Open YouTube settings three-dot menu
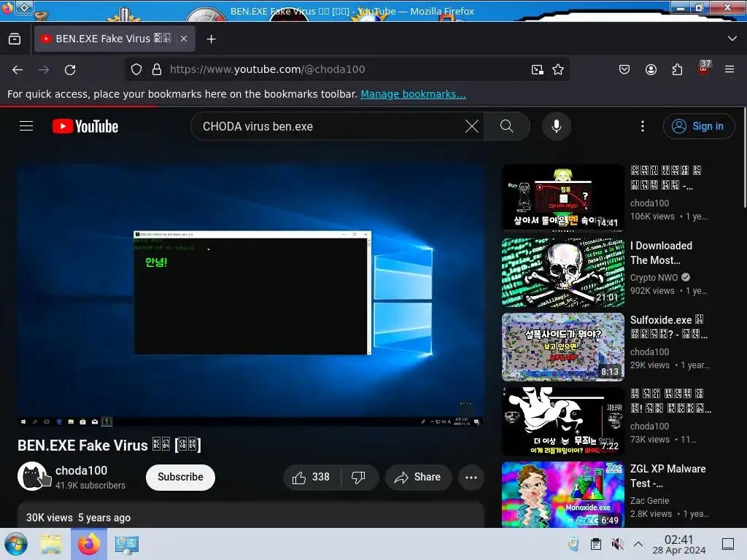The width and height of the screenshot is (747, 560). pos(642,126)
